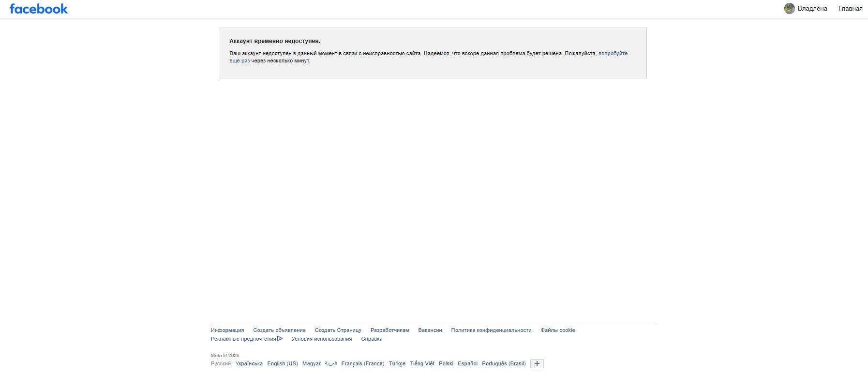Click the Русский current language text
Screen dimensions: 868x391
tap(221, 363)
